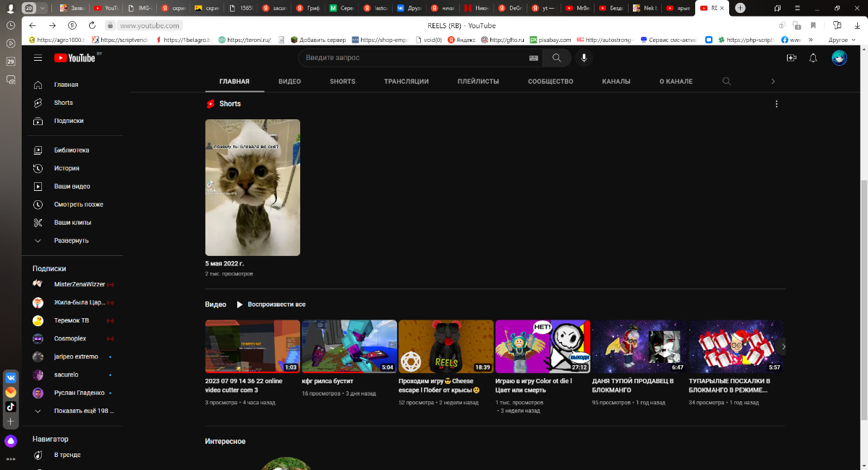Viewport: 868px width, 470px height.
Task: Open the wet kitten Shorts thumbnail
Action: (252, 187)
